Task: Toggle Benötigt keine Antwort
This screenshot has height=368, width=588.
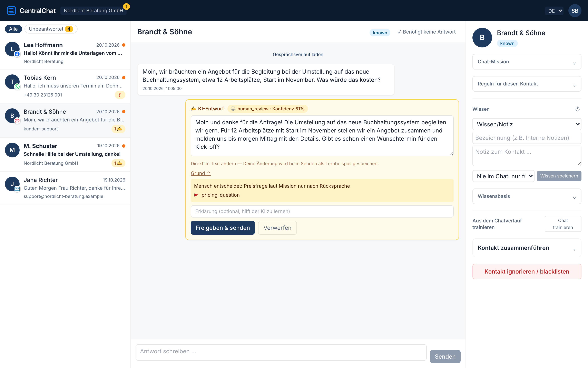Action: pyautogui.click(x=427, y=32)
